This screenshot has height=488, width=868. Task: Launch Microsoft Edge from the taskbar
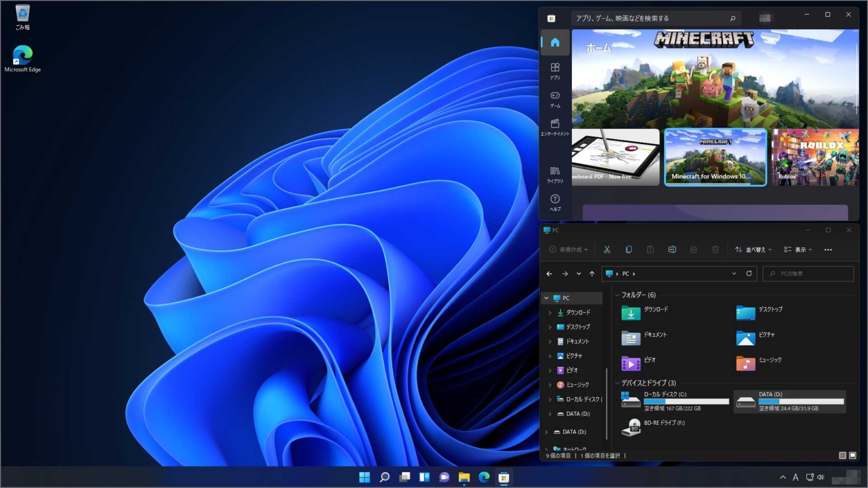[484, 477]
